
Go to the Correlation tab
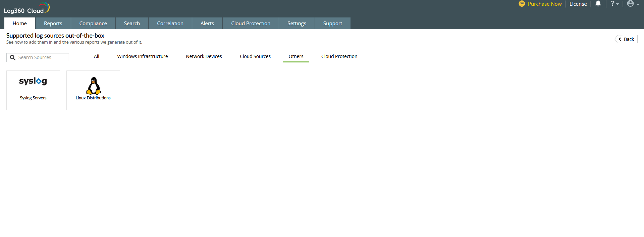170,23
